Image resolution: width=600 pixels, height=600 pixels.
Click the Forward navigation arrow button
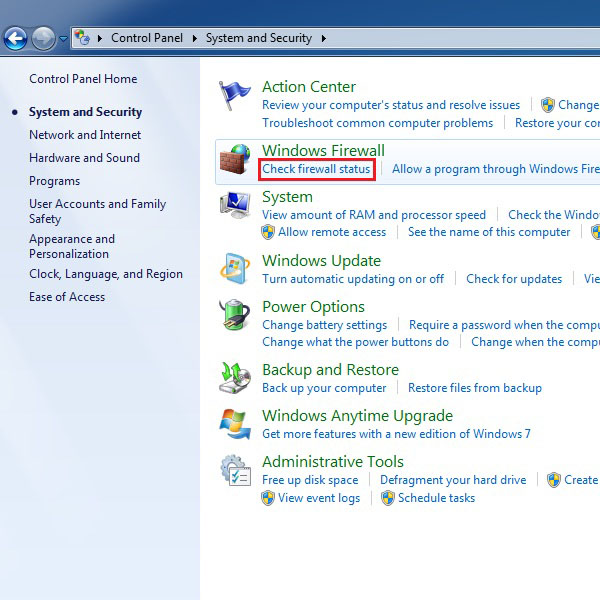click(x=43, y=38)
